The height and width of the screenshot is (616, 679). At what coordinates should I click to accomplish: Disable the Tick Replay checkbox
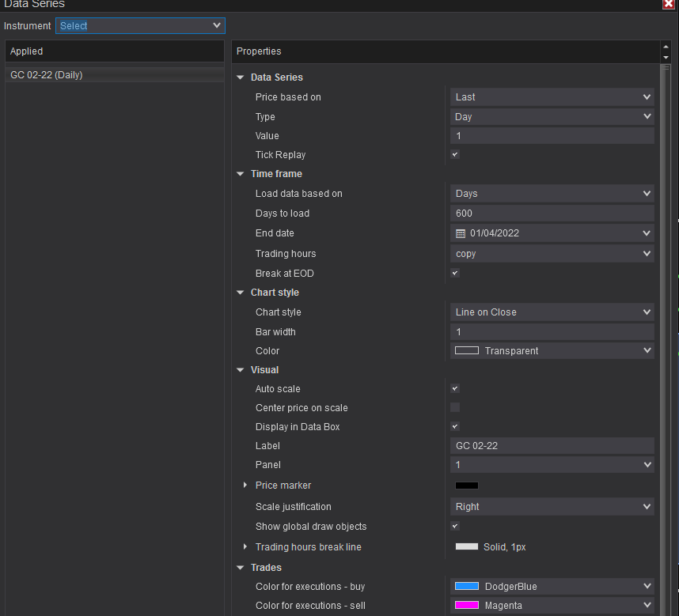point(455,155)
